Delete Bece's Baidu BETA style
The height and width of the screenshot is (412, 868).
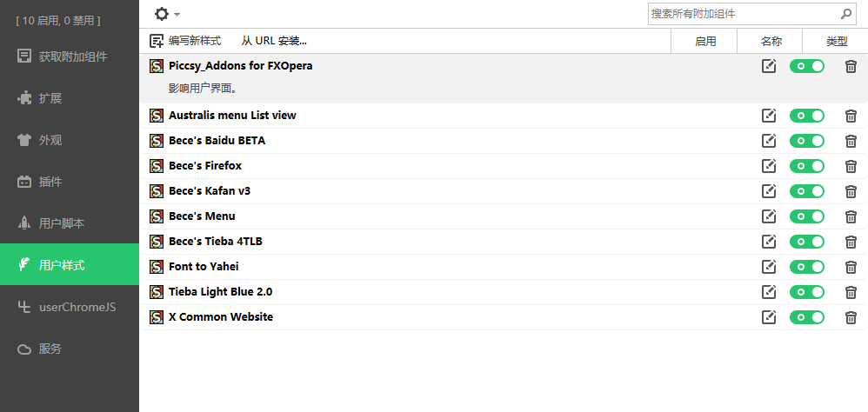point(851,141)
